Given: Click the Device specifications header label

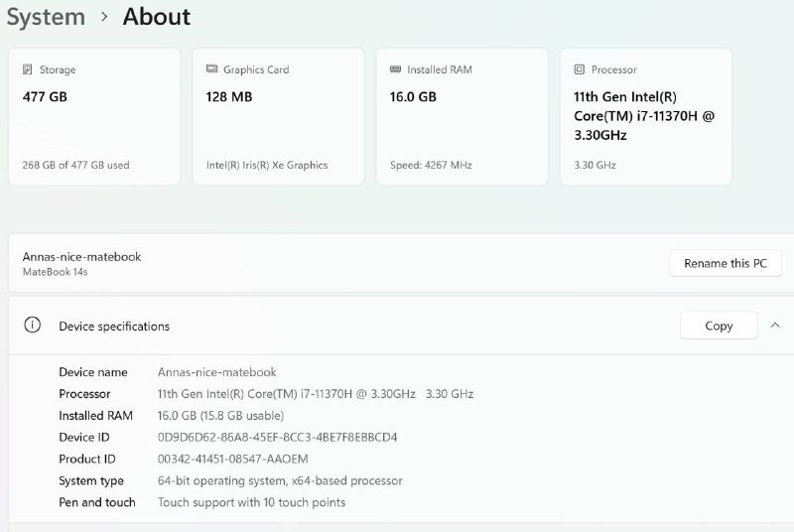Looking at the screenshot, I should pyautogui.click(x=114, y=327).
